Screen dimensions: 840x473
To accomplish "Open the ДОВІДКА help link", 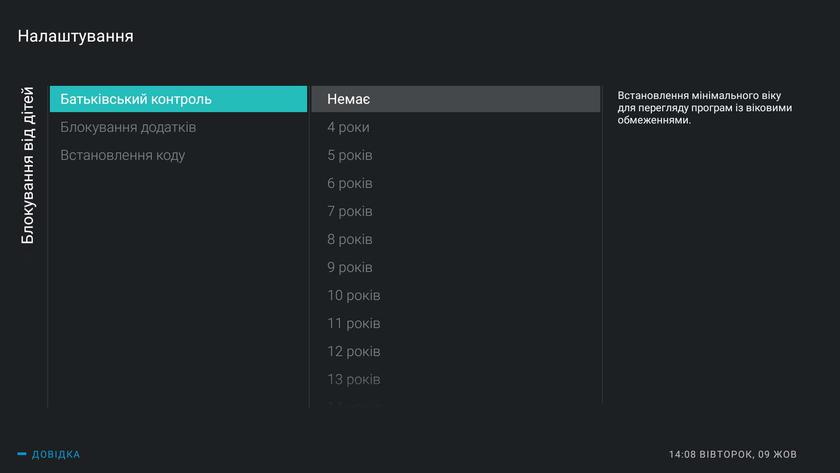I will [x=55, y=455].
